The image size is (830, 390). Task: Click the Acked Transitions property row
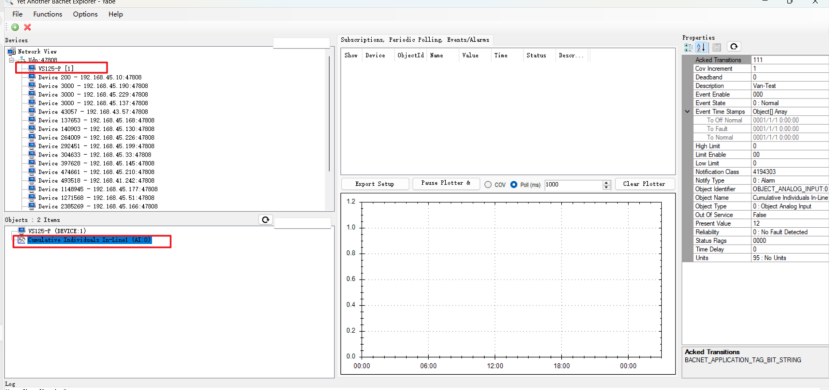click(x=761, y=60)
